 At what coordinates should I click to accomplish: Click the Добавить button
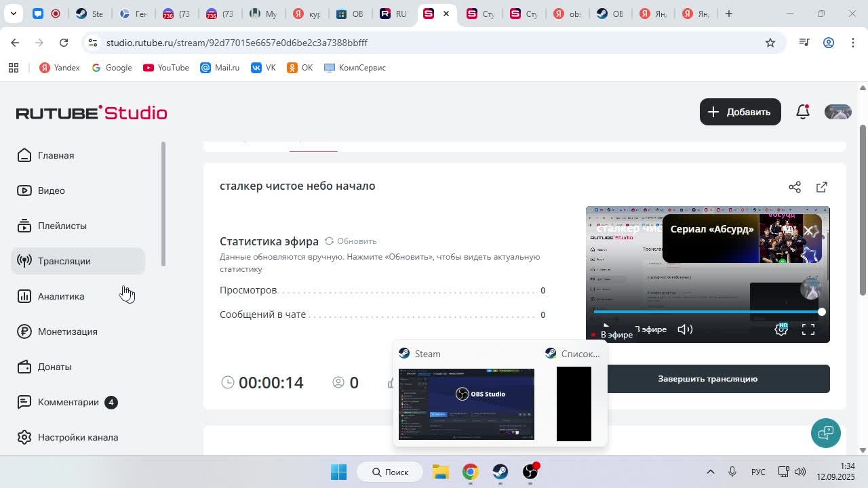pyautogui.click(x=740, y=112)
